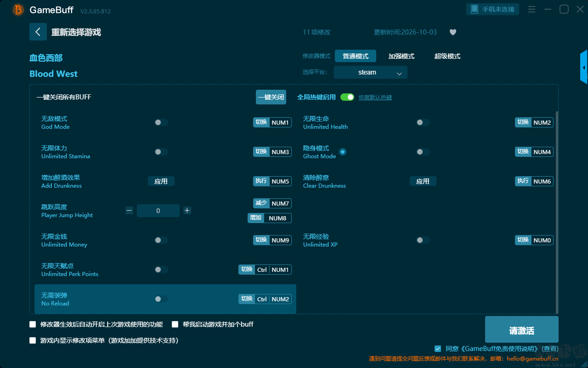This screenshot has height=368, width=588.
Task: Click the GameBuff logo icon
Action: [18, 10]
